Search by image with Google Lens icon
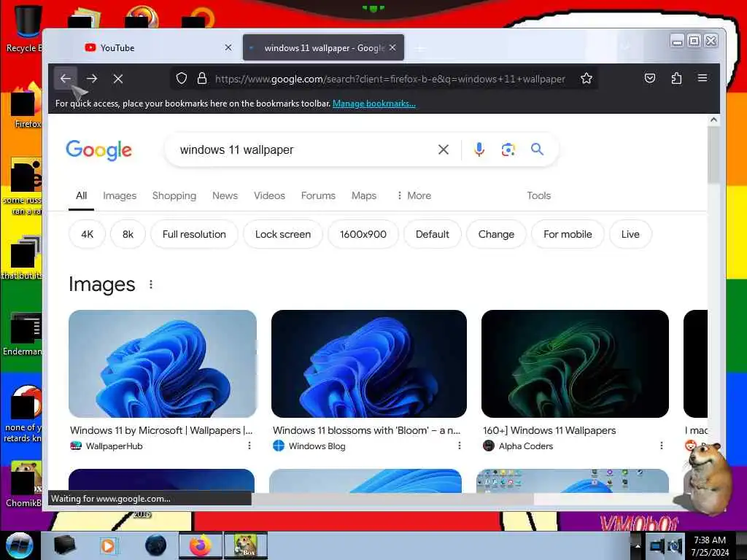 click(508, 149)
